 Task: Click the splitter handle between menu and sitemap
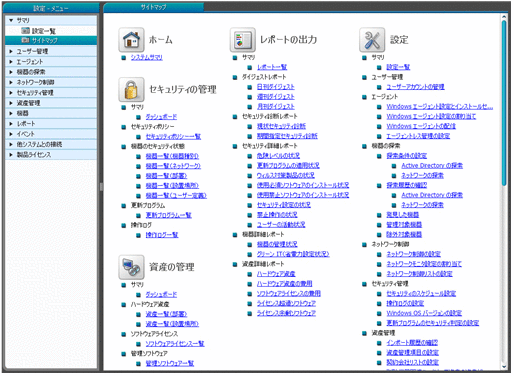(101, 187)
